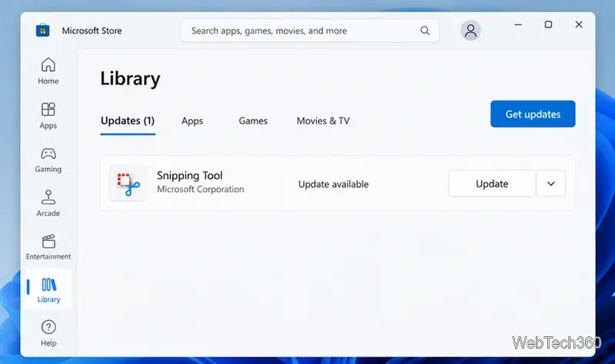Click the Snipping Tool app icon

[128, 184]
